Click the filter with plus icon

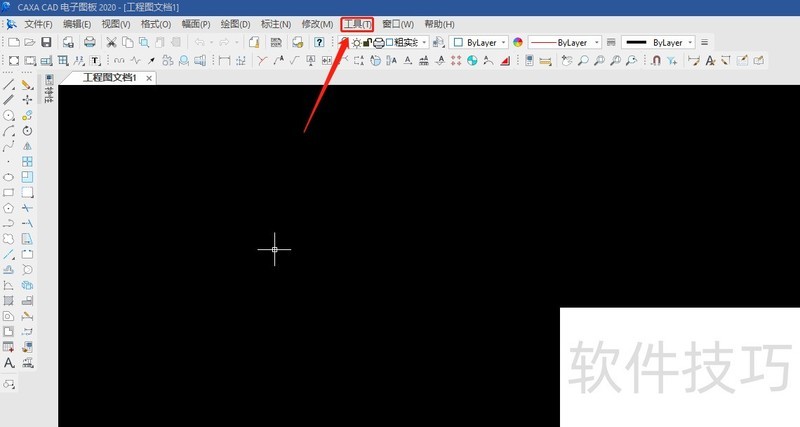pos(672,61)
